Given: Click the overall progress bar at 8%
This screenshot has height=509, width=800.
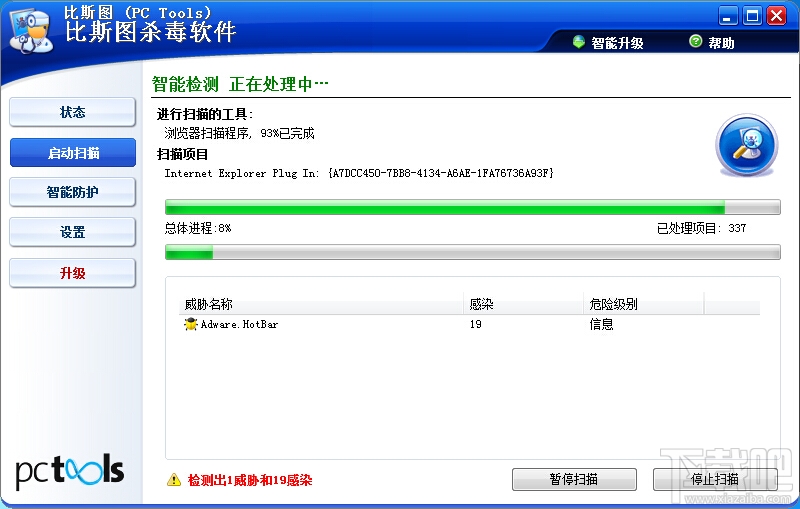Looking at the screenshot, I should pos(472,252).
